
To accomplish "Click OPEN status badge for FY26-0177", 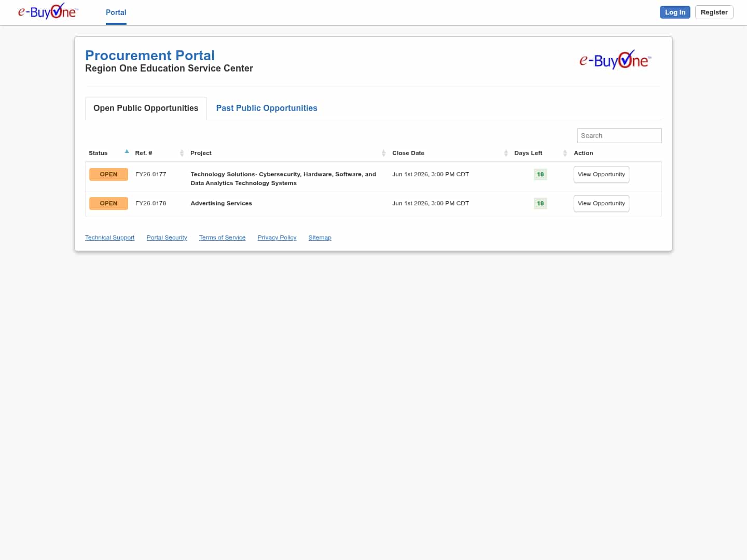I will (108, 175).
